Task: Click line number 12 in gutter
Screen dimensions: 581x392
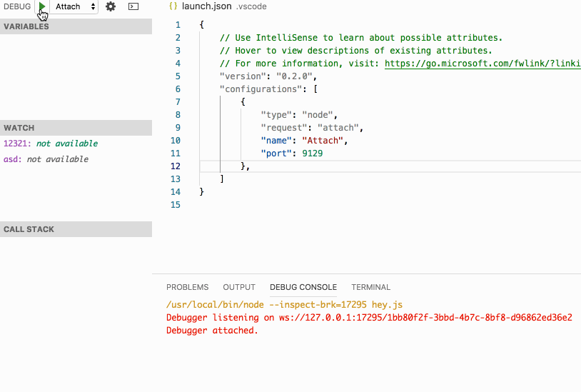Action: click(x=176, y=166)
